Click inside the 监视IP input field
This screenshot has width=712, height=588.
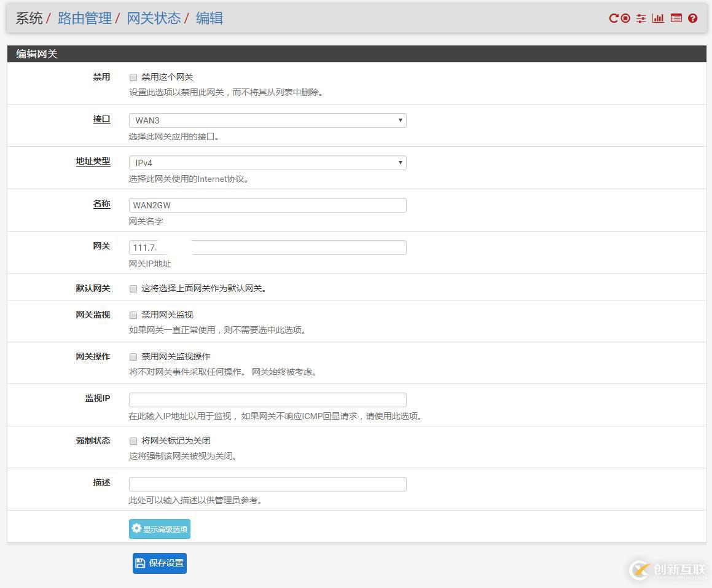(x=267, y=399)
